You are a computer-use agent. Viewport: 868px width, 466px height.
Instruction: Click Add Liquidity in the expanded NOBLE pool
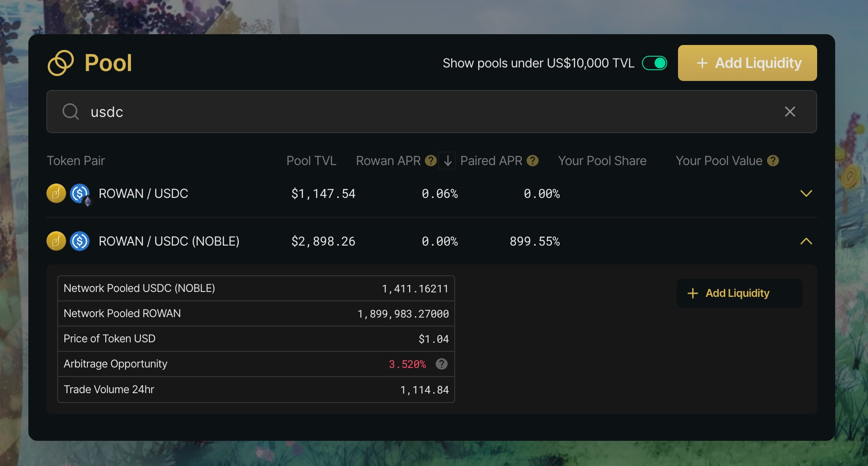[739, 293]
